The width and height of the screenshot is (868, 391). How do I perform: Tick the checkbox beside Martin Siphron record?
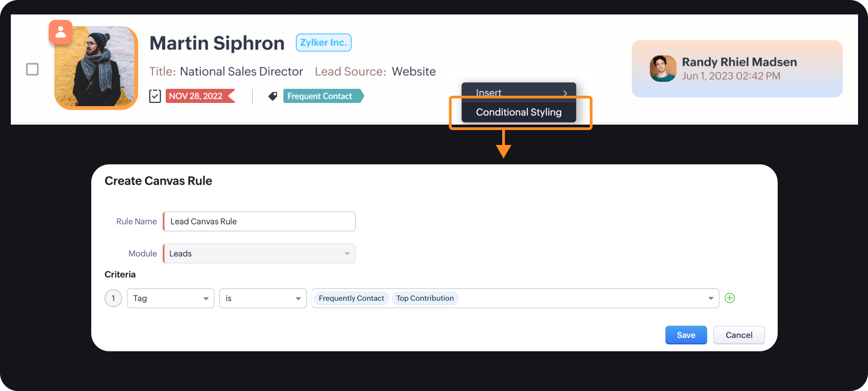[x=33, y=70]
